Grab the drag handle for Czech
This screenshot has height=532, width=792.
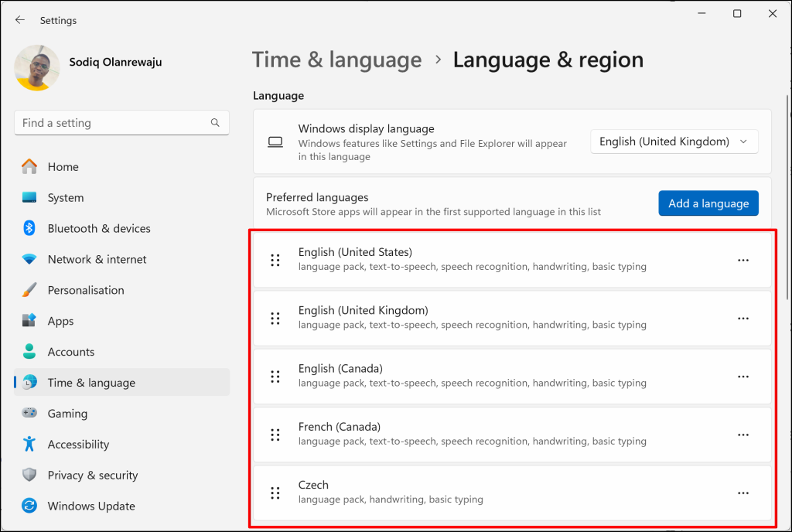(275, 493)
